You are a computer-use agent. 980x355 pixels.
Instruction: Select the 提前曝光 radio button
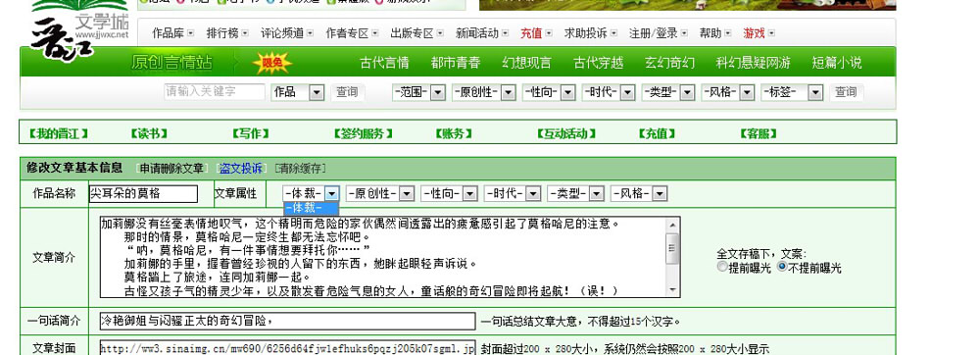(x=722, y=267)
